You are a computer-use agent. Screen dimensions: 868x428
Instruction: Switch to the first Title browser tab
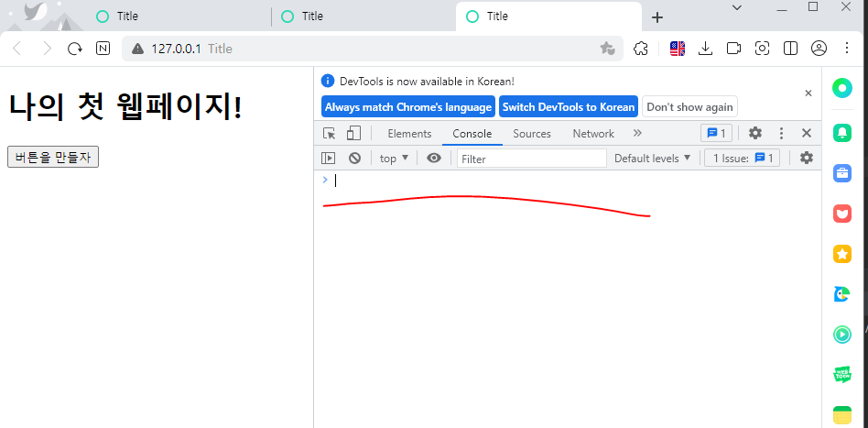(177, 16)
